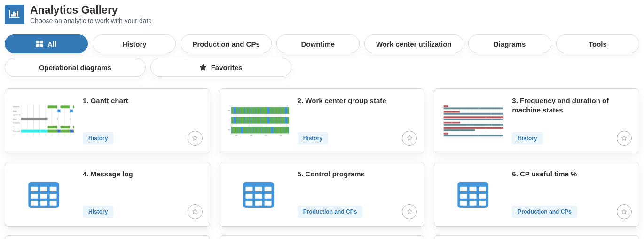The height and width of the screenshot is (239, 644).
Task: Open the Tools filter tab
Action: click(597, 44)
